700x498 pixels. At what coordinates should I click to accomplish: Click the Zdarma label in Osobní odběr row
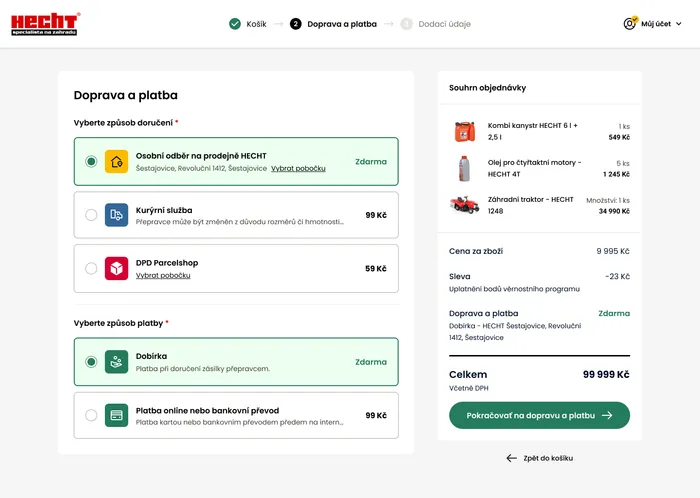(x=371, y=162)
